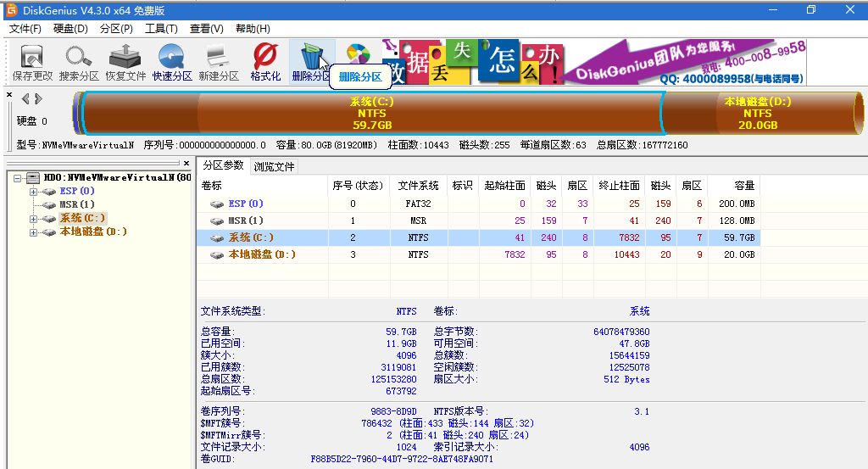
Task: Select 本地磁盘(D:) label in tree
Action: [93, 232]
